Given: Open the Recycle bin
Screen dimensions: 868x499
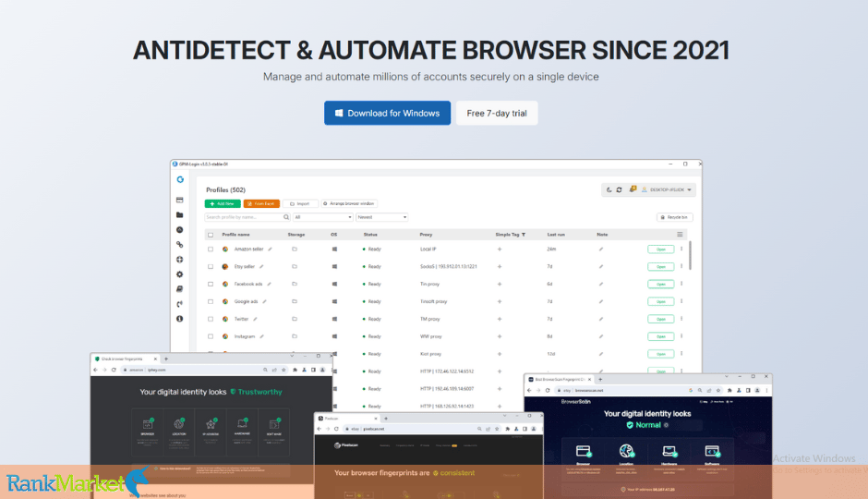Looking at the screenshot, I should [674, 217].
